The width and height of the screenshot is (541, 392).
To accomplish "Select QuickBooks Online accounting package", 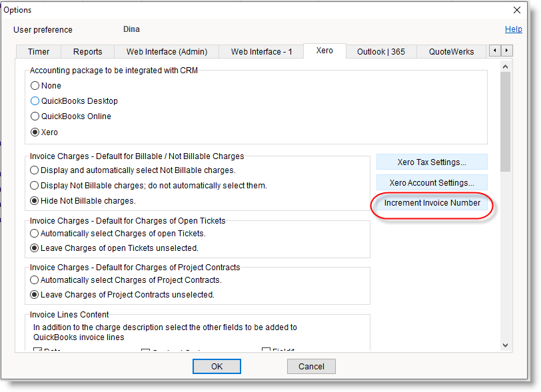I will (35, 116).
